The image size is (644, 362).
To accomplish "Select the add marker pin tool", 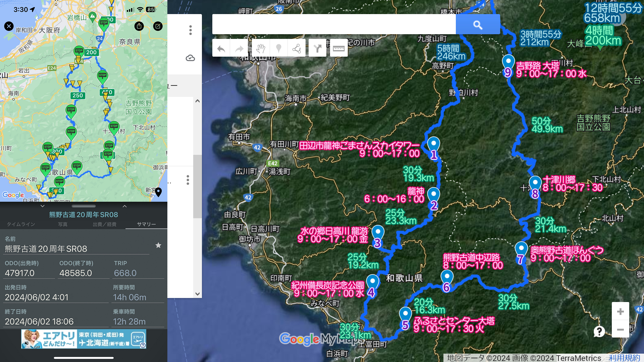I will pyautogui.click(x=278, y=49).
